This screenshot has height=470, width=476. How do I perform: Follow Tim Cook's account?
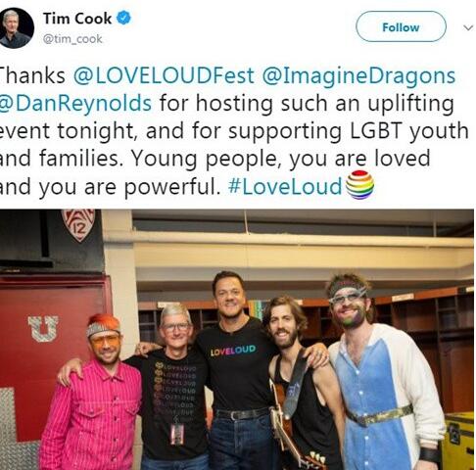[401, 27]
